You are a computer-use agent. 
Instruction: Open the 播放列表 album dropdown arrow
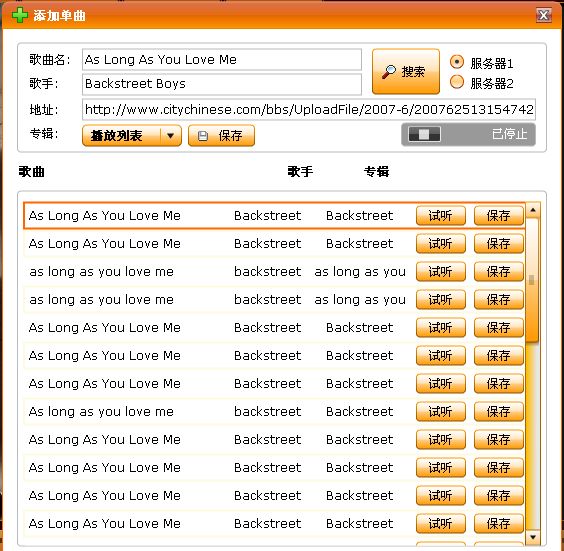[x=170, y=136]
